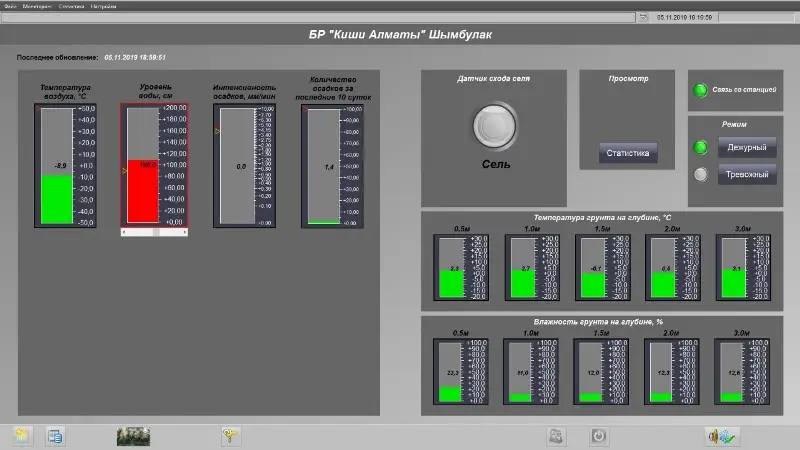This screenshot has width=800, height=450.
Task: Click the scrollbar under the water level gauge
Action: pos(154,231)
